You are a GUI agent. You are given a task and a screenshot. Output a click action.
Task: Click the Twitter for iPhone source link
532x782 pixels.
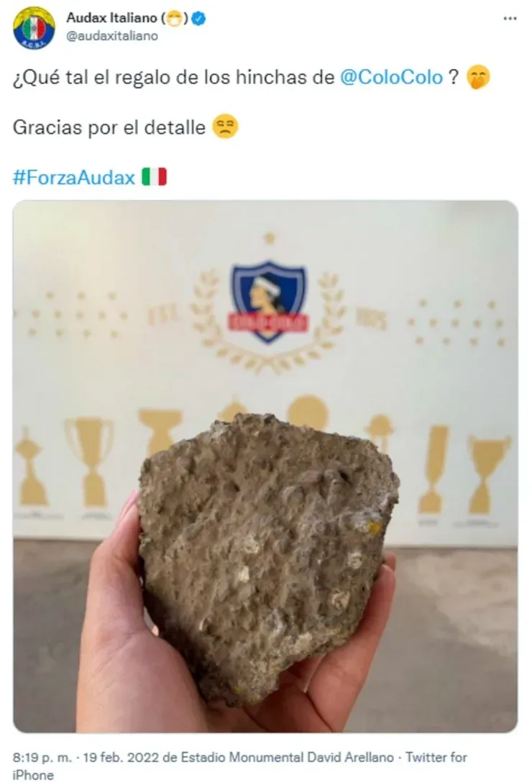pos(240,765)
